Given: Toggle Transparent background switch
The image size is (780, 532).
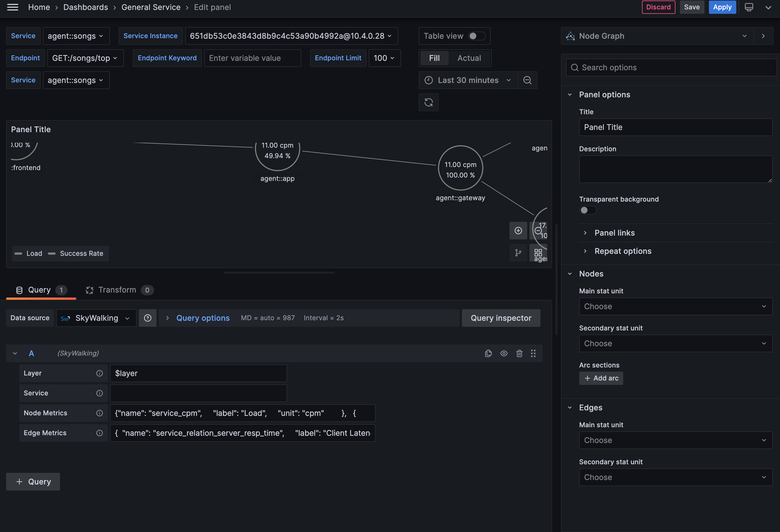Looking at the screenshot, I should [x=588, y=210].
